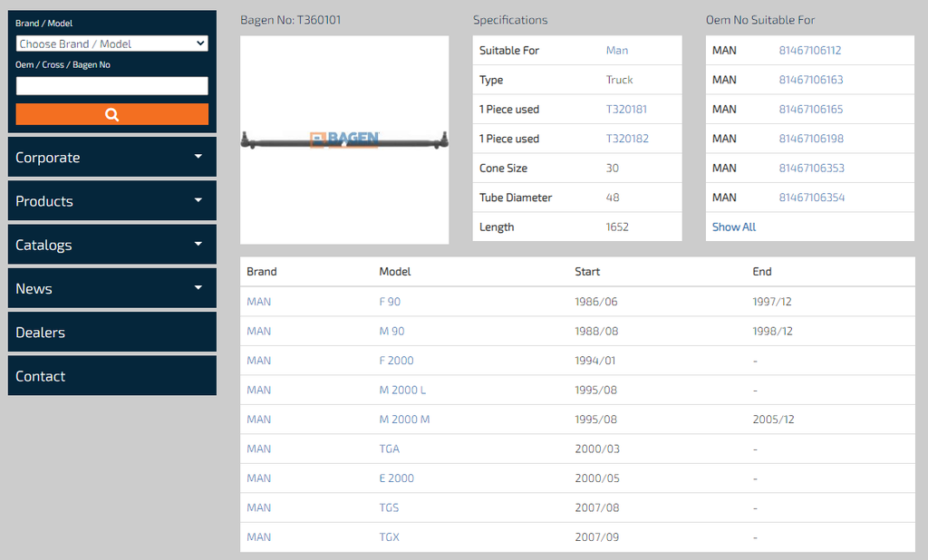The height and width of the screenshot is (560, 928).
Task: Click MAN brand in the TGA row
Action: (258, 449)
